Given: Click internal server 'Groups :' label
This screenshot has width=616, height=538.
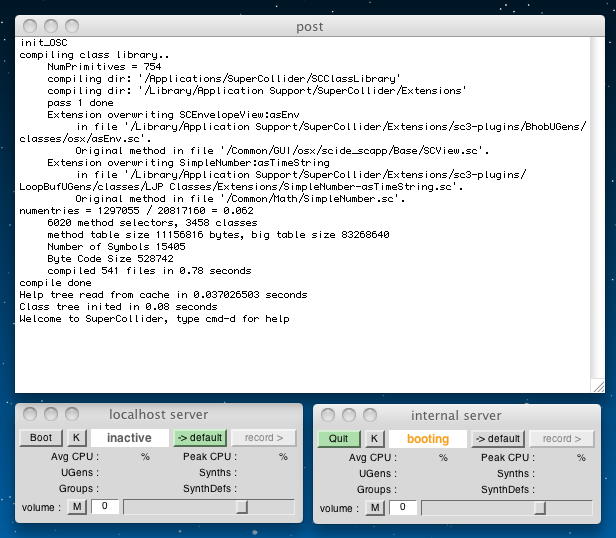Looking at the screenshot, I should pos(376,490).
